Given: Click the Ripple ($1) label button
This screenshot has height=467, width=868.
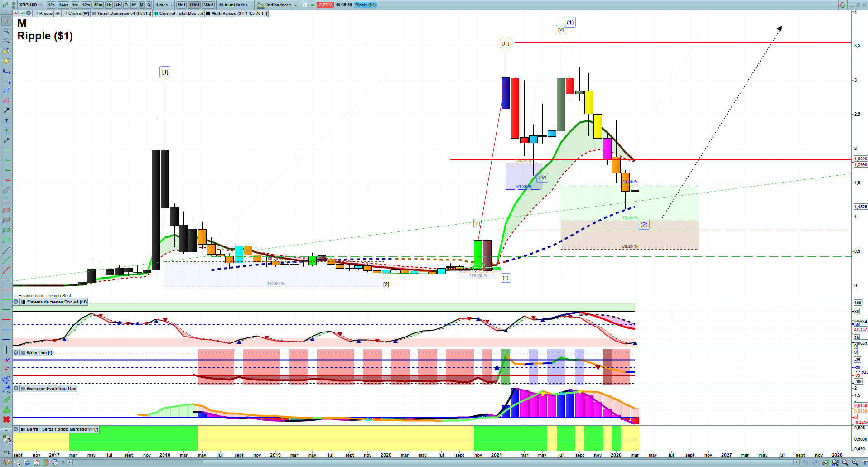Looking at the screenshot, I should tap(365, 5).
